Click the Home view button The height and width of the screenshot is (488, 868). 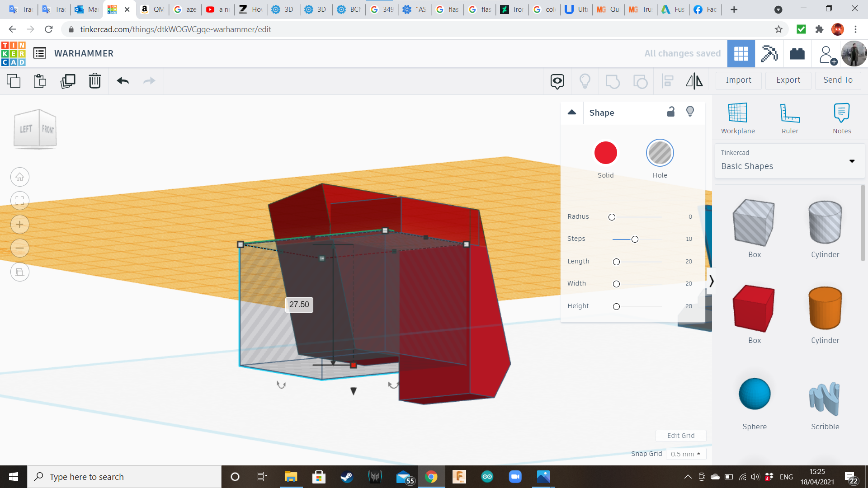pos(20,177)
